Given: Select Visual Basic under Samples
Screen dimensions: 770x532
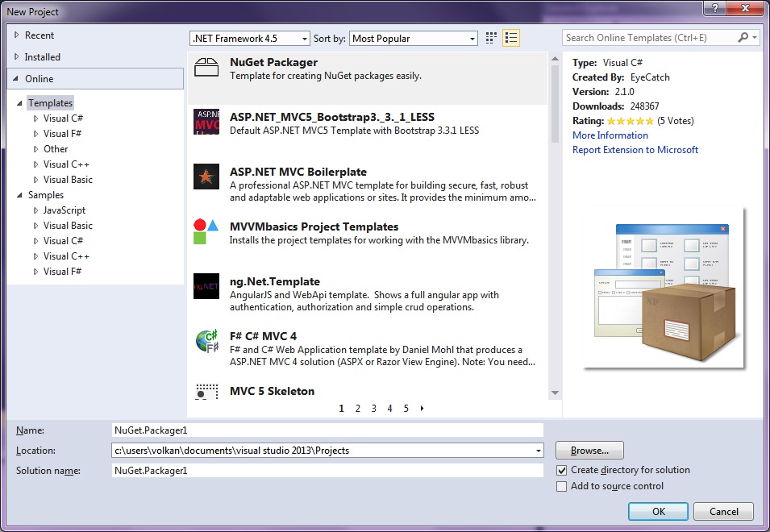Looking at the screenshot, I should point(68,225).
